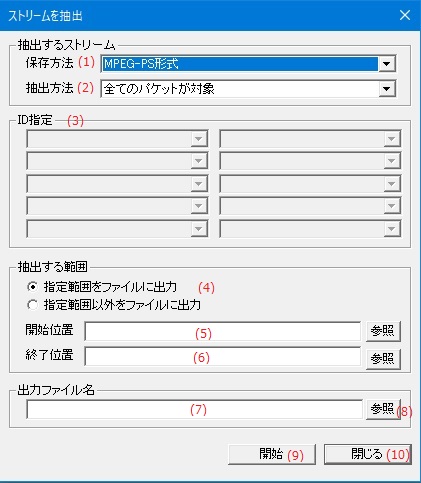421x483 pixels.
Task: Expand third left ID指定 dropdown
Action: (x=199, y=184)
